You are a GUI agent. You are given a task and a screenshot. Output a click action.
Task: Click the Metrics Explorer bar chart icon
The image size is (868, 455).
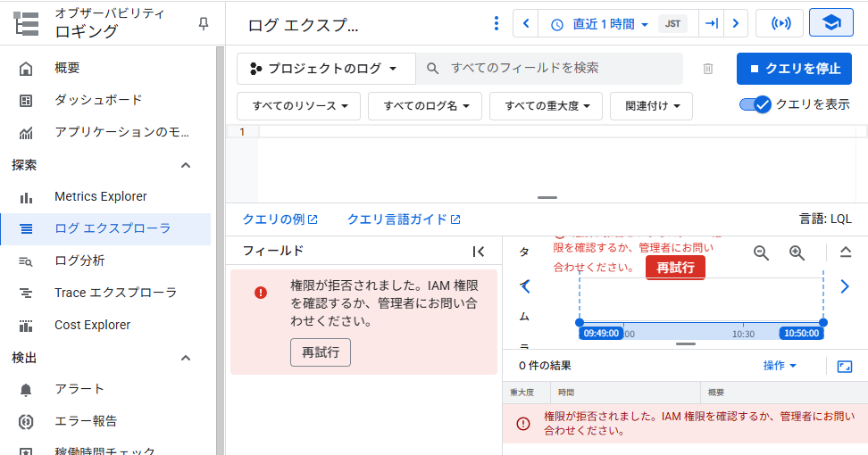pyautogui.click(x=26, y=197)
